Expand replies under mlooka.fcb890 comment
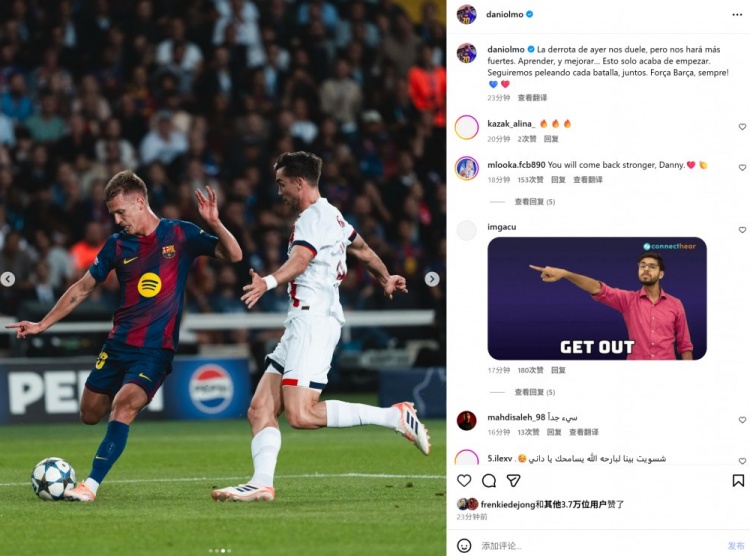This screenshot has height=556, width=750. 535,202
